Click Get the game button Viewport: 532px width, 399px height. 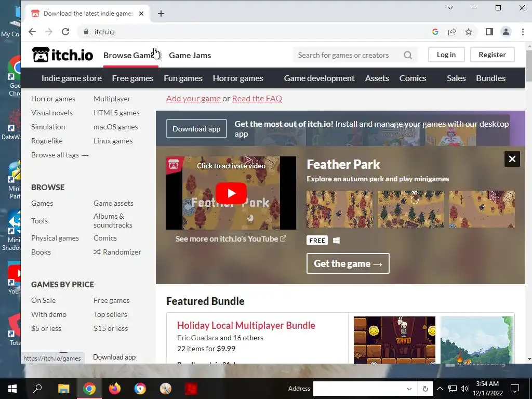(348, 263)
